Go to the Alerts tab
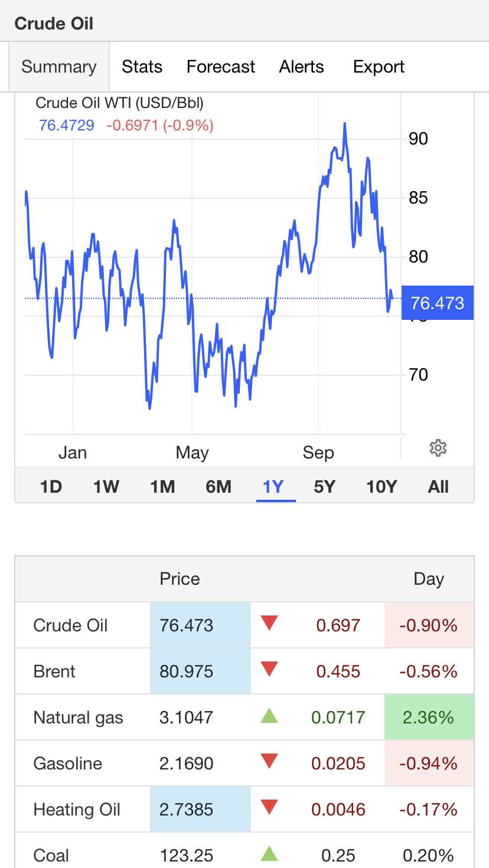The image size is (489, 868). (x=302, y=67)
